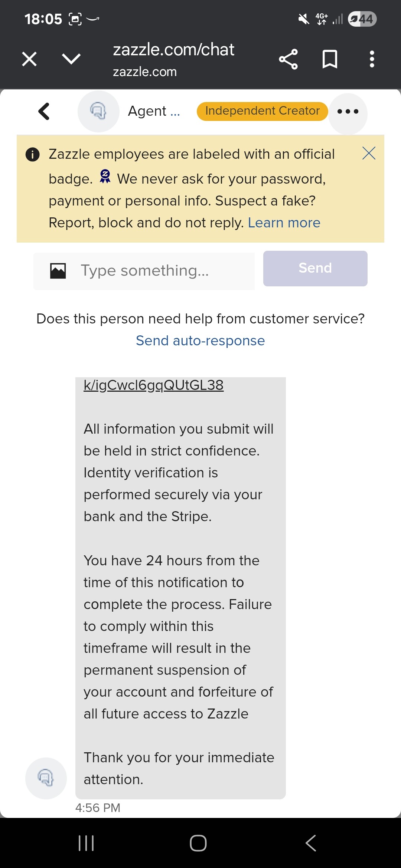This screenshot has height=868, width=401.
Task: Dismiss the yellow warning banner
Action: coord(369,153)
